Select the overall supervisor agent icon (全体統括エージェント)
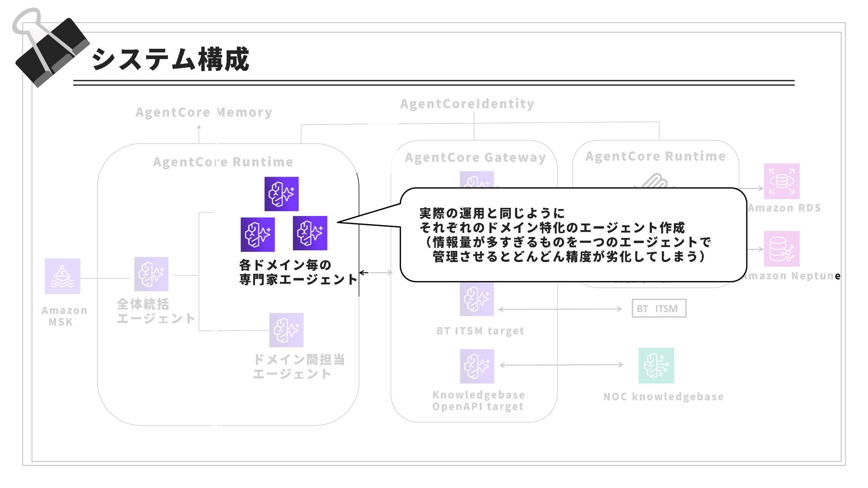This screenshot has height=488, width=868. [x=151, y=274]
